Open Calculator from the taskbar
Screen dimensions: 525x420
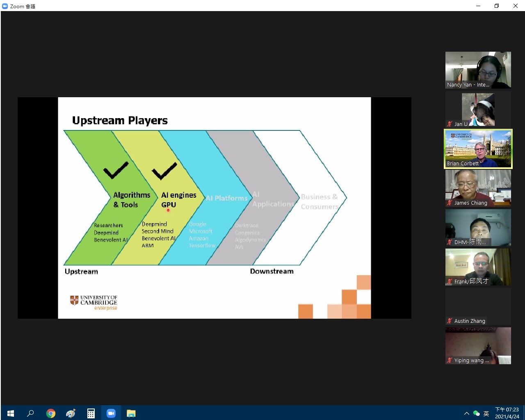91,413
